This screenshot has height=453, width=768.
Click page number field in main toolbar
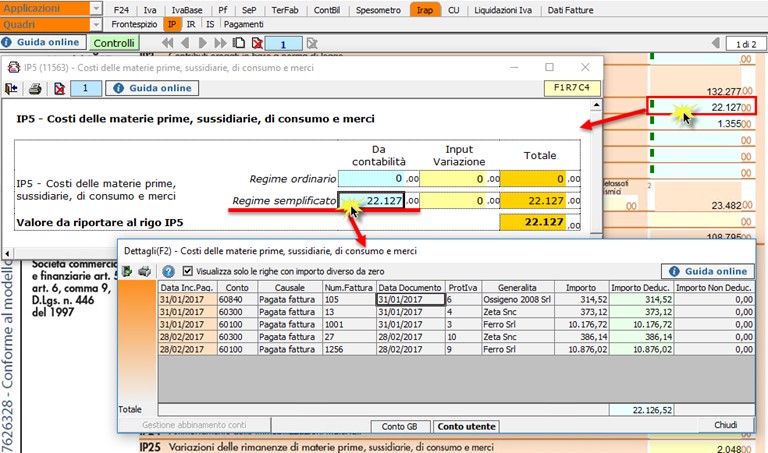click(x=283, y=44)
